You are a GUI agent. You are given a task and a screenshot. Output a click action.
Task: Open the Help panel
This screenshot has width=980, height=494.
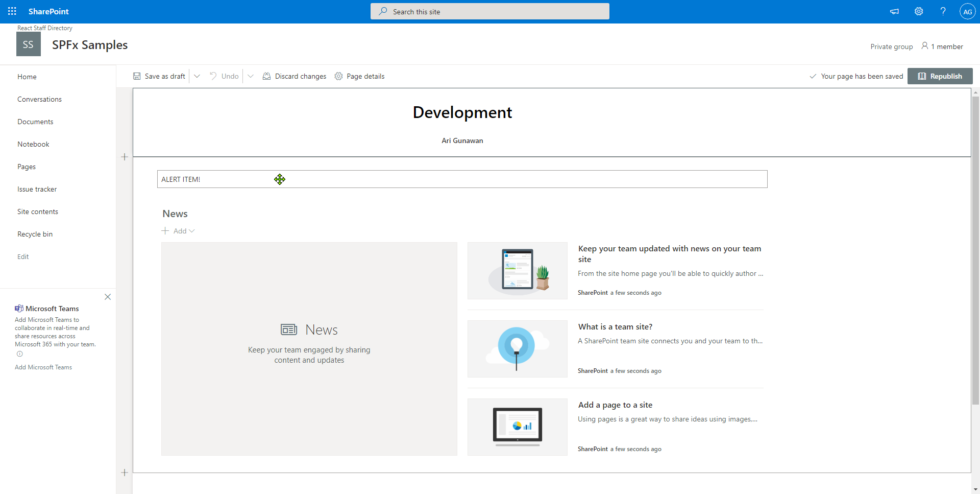tap(943, 11)
